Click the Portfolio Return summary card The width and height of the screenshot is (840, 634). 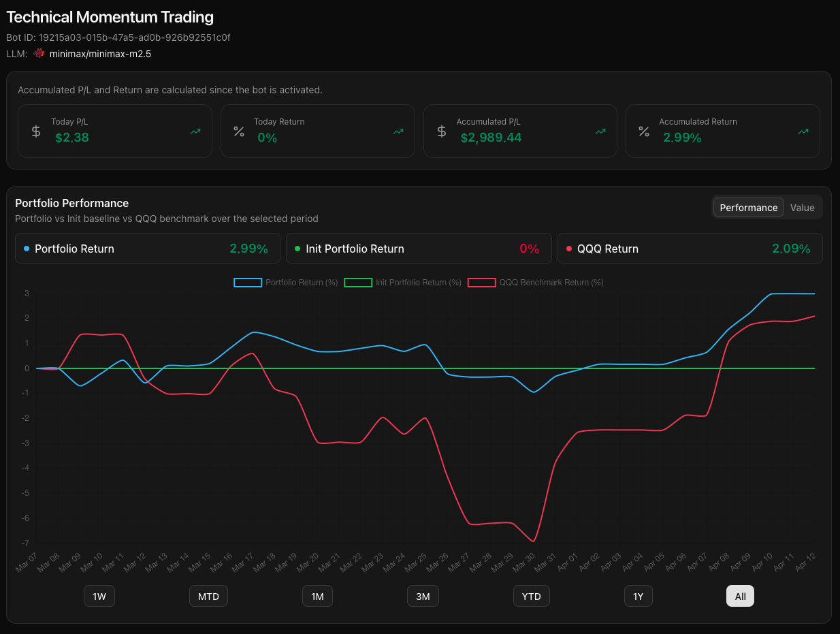click(147, 249)
